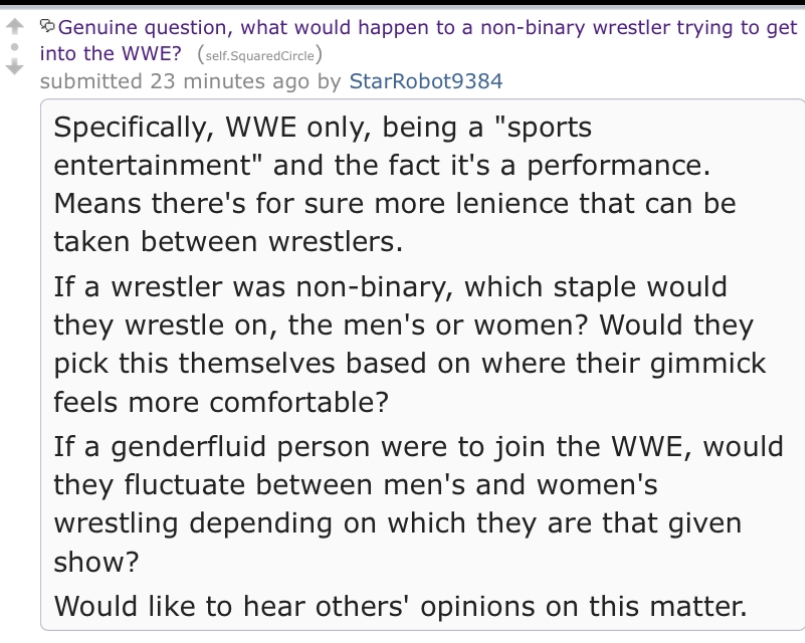This screenshot has height=643, width=805.
Task: Click the black bar atop the page
Action: (402, 3)
